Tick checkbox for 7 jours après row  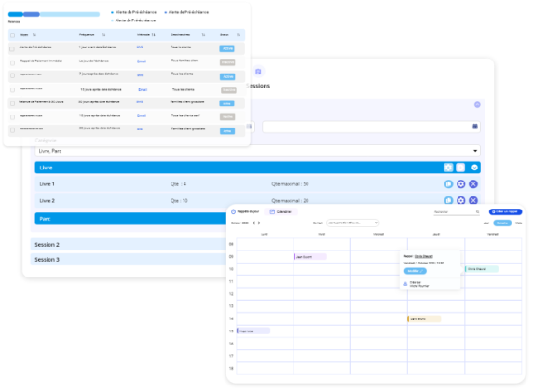pos(12,75)
